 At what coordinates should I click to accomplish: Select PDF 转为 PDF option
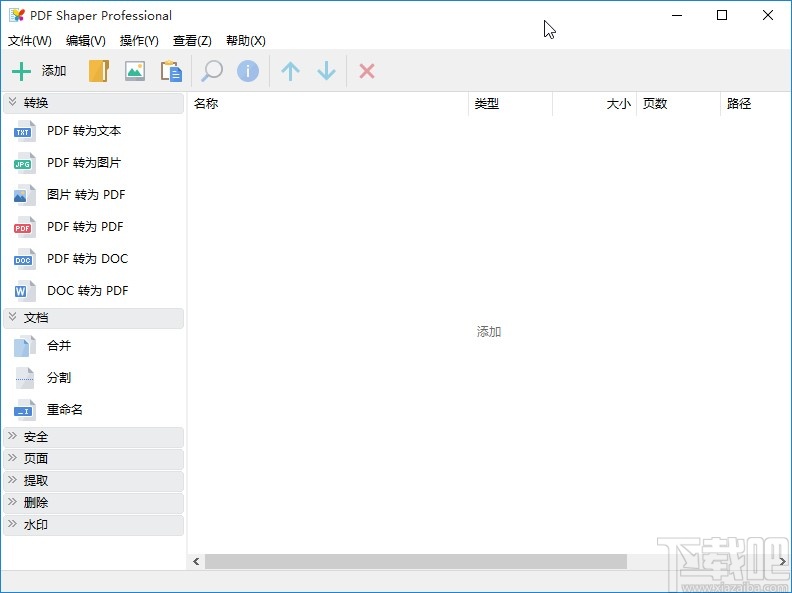click(85, 227)
